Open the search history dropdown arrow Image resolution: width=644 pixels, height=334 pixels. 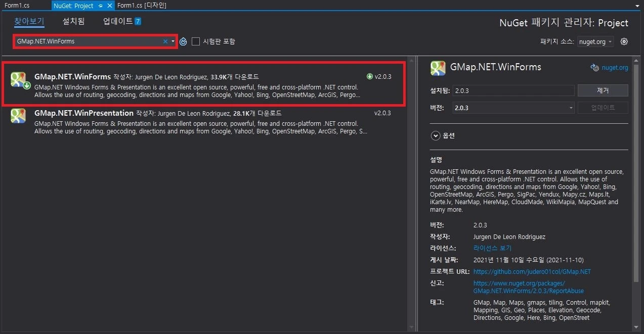tap(173, 41)
